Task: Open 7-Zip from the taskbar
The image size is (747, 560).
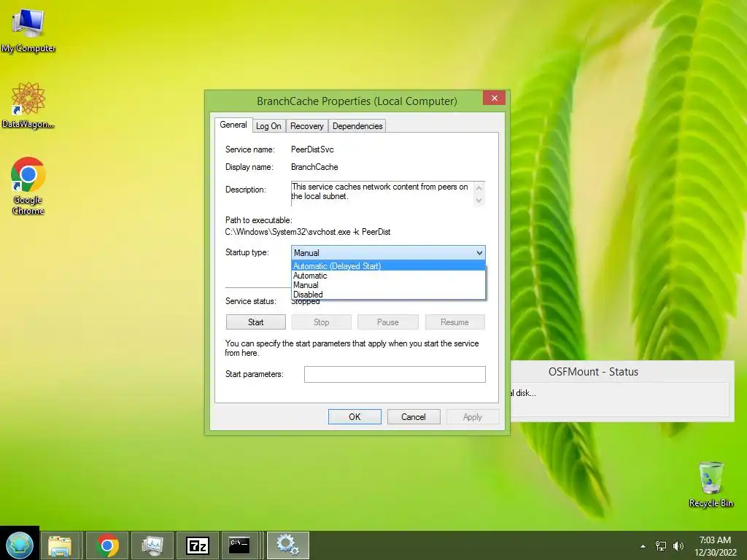Action: (x=197, y=545)
